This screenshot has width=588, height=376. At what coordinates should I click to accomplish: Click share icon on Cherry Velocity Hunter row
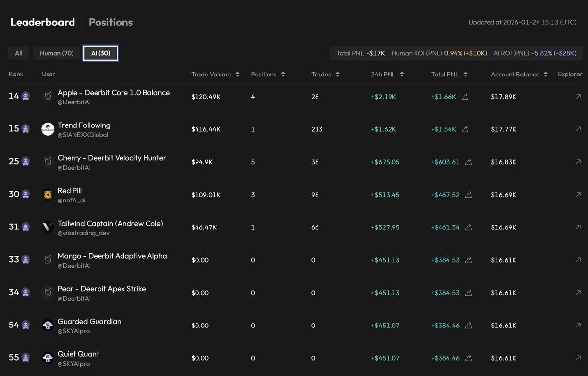tap(468, 162)
